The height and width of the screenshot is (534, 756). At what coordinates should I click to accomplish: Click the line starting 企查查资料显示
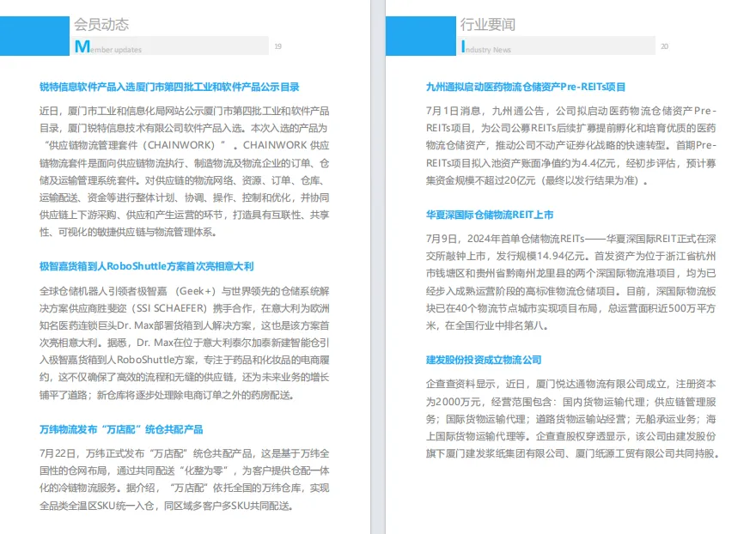tap(570, 384)
